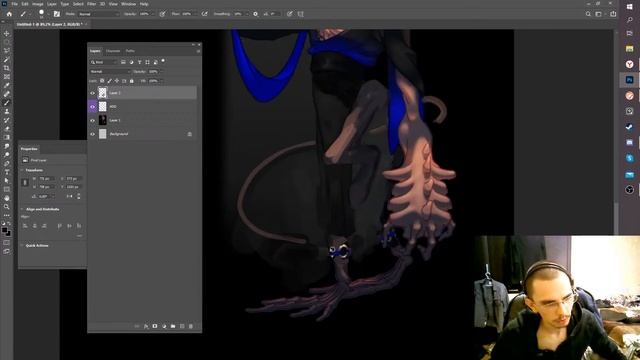This screenshot has width=640, height=360.
Task: Switch to the Channels tab
Action: [x=113, y=51]
